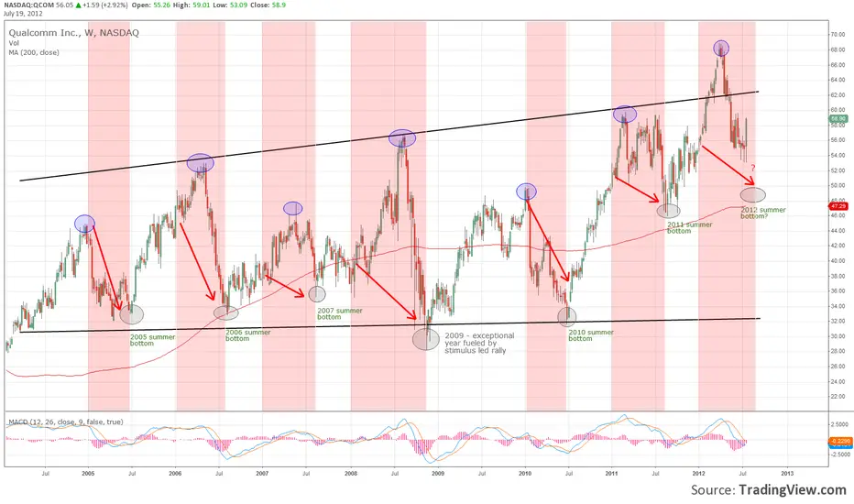Select the 2006 summer bottom annotation
Viewport: 854px width, 504px height.
247,335
